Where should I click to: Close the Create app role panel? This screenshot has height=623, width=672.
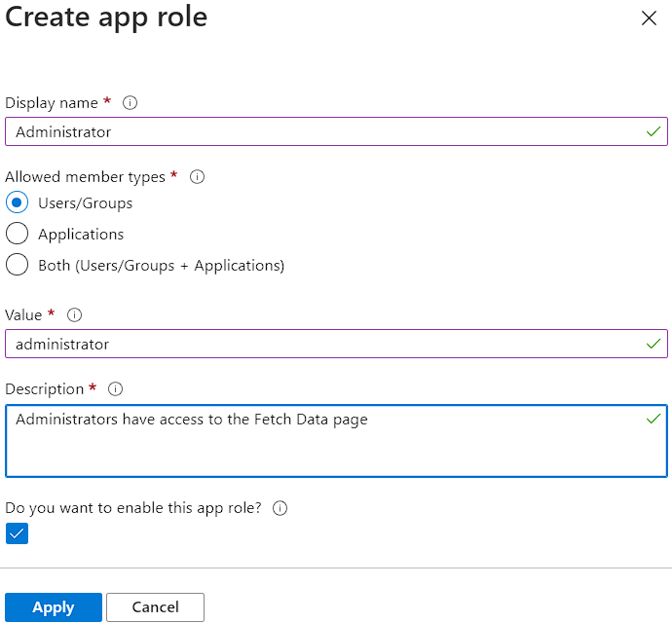click(649, 18)
